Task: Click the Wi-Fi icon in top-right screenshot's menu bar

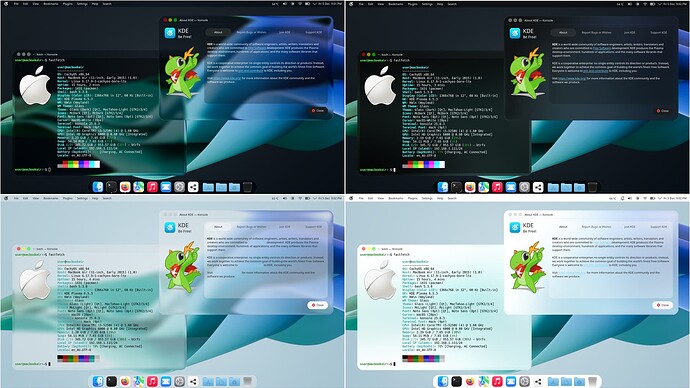Action: [x=645, y=4]
